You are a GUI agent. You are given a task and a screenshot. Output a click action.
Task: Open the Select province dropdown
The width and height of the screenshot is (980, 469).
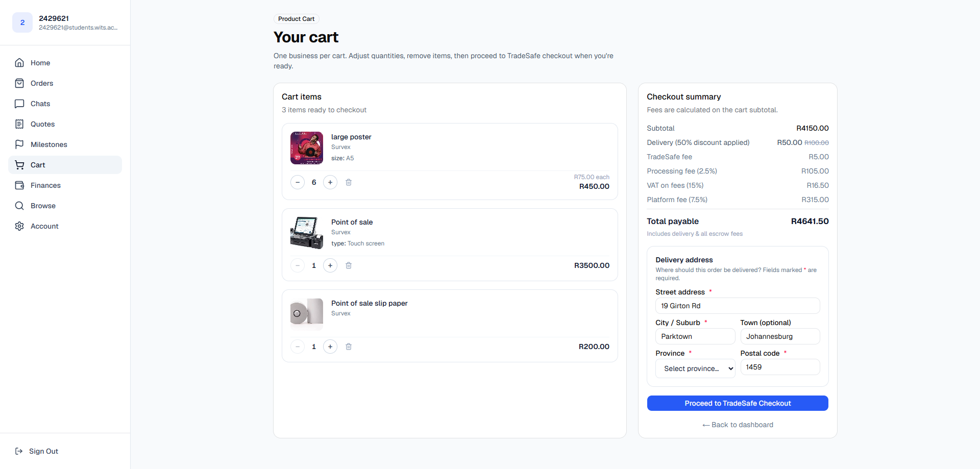(695, 368)
